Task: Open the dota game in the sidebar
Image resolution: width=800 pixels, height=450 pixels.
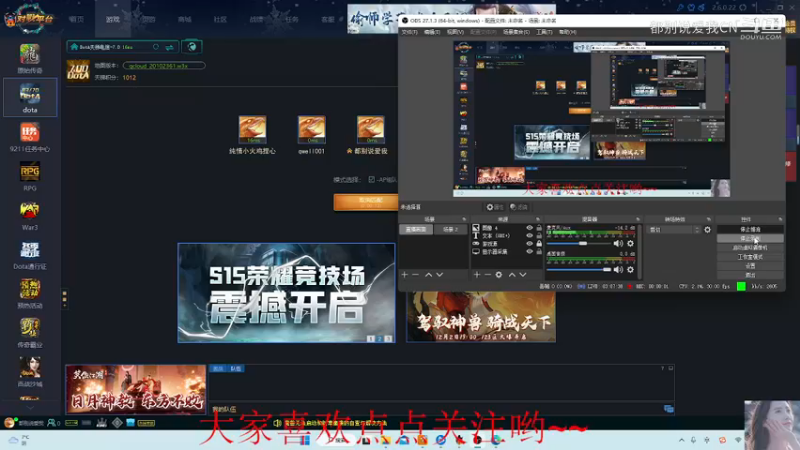Action: click(x=30, y=97)
